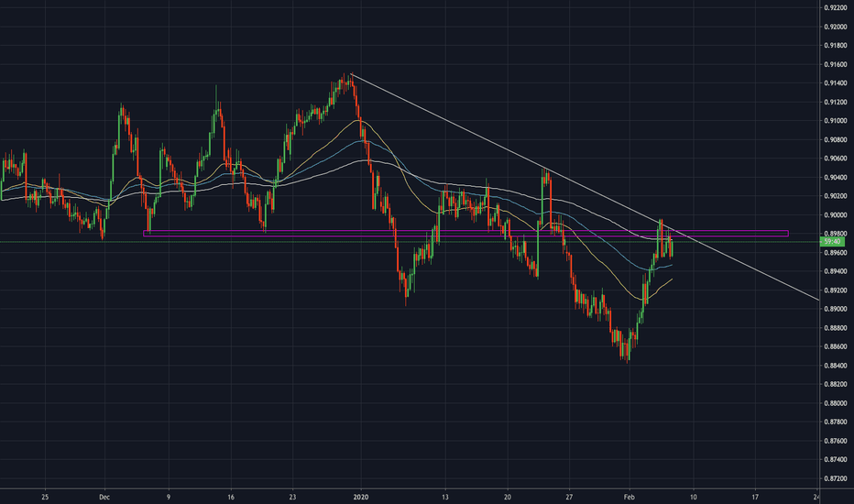
Task: Click the date label 17 on time axis
Action: pyautogui.click(x=755, y=497)
